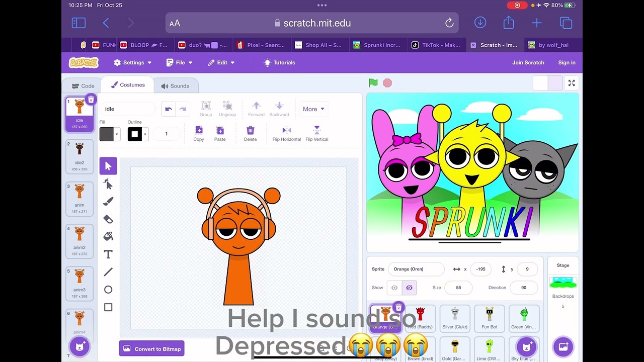Select the Rectangle tool
The width and height of the screenshot is (644, 362).
(108, 307)
